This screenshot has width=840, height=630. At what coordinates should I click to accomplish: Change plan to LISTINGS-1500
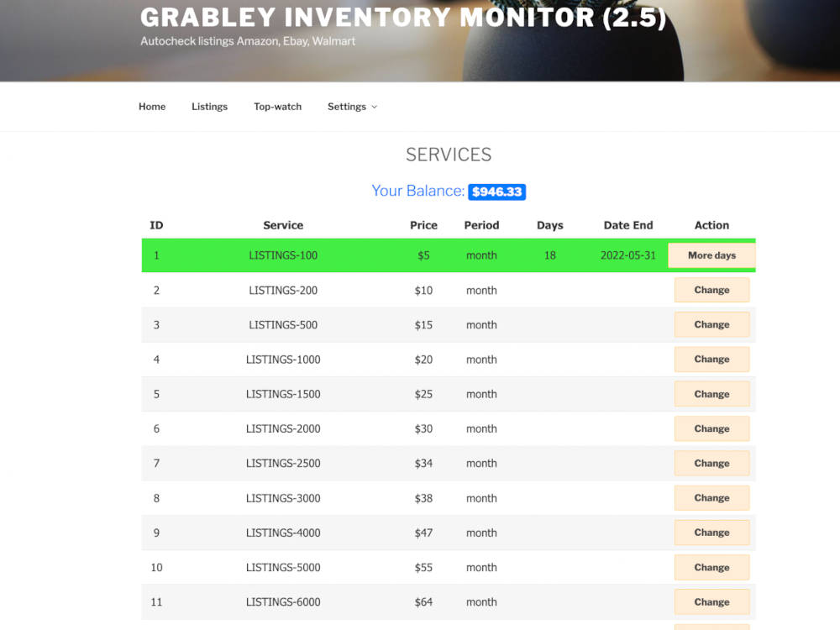[711, 394]
